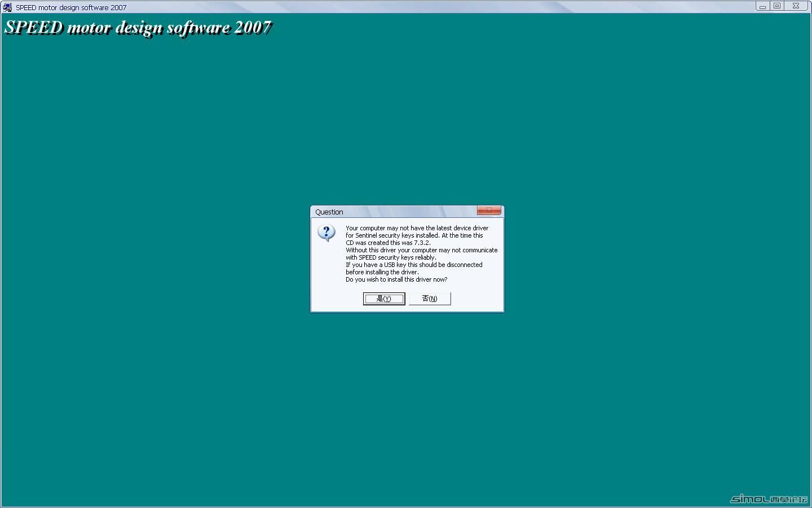This screenshot has width=812, height=508.
Task: Click the large italic SPEED motor design software 2007 heading
Action: pyautogui.click(x=138, y=28)
